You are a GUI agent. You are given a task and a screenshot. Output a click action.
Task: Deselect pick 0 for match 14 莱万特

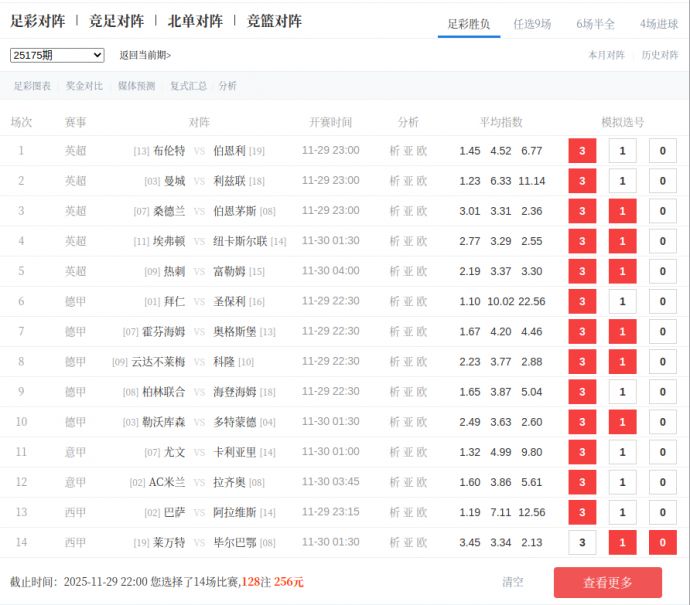click(662, 542)
